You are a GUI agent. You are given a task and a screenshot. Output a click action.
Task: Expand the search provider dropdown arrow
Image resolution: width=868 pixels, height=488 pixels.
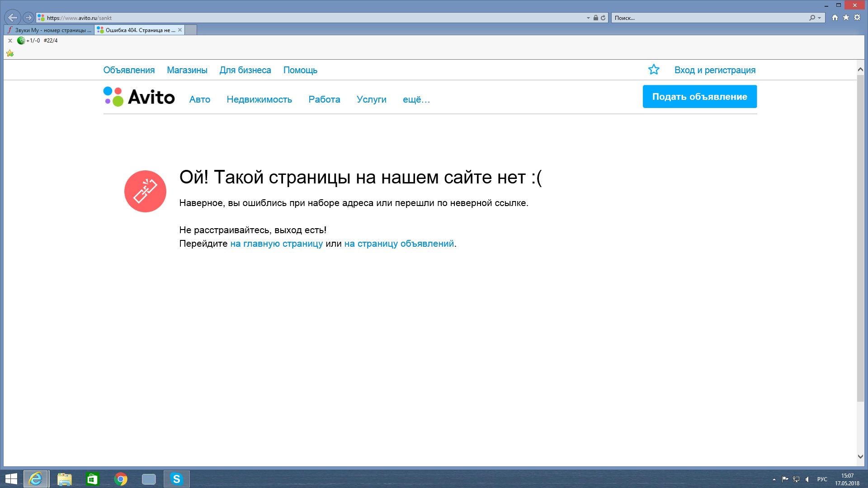[820, 18]
